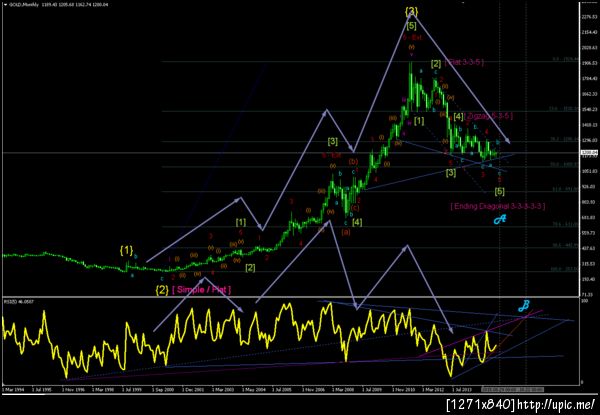Click the 71.33 price axis value

(587, 295)
